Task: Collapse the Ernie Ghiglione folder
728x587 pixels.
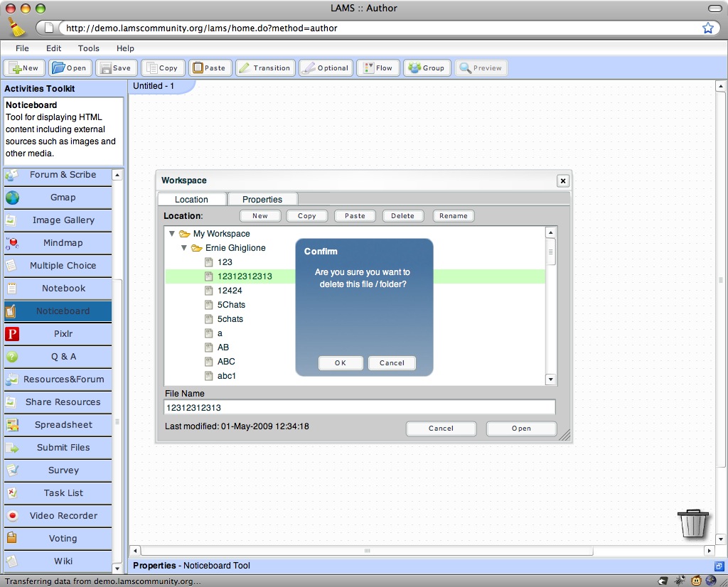Action: click(184, 247)
